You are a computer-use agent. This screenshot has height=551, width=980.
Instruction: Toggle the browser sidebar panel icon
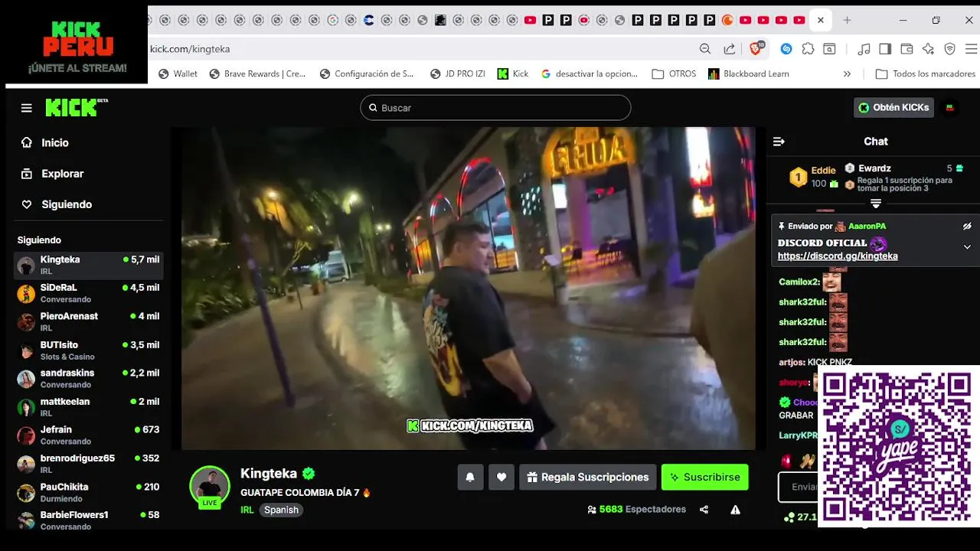click(x=885, y=49)
